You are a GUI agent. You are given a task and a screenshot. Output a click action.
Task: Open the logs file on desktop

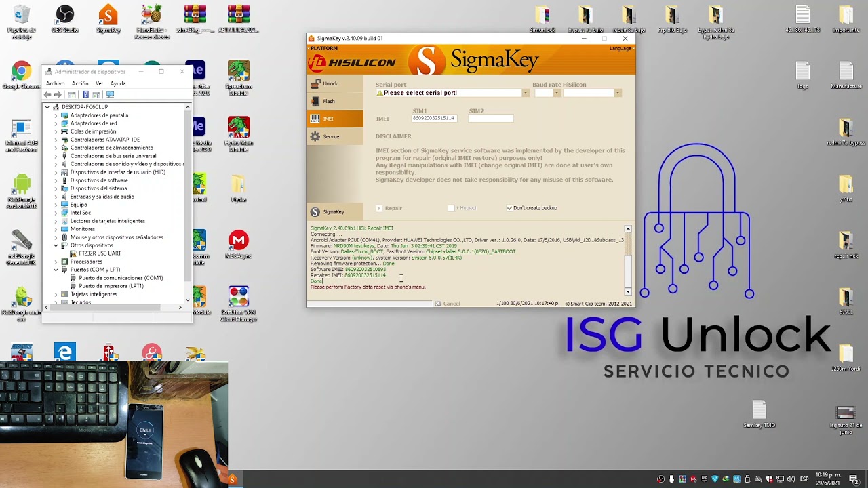(x=803, y=76)
